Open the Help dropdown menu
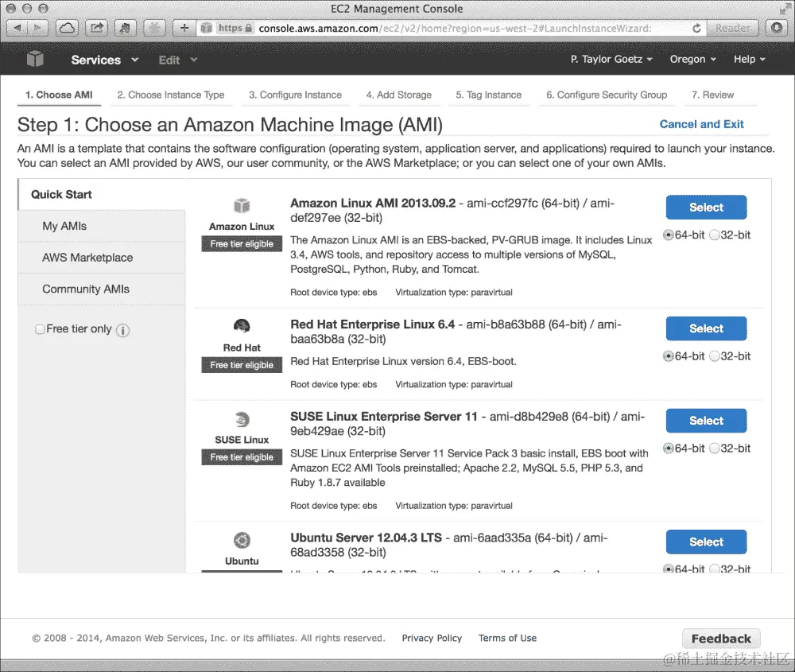The height and width of the screenshot is (672, 795). point(750,59)
